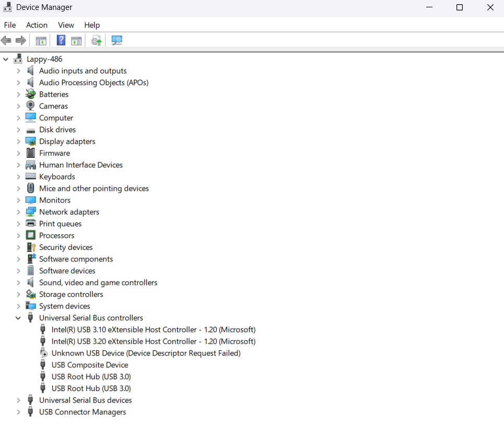The image size is (504, 426).
Task: Click the Display adapters icon
Action: tap(31, 141)
